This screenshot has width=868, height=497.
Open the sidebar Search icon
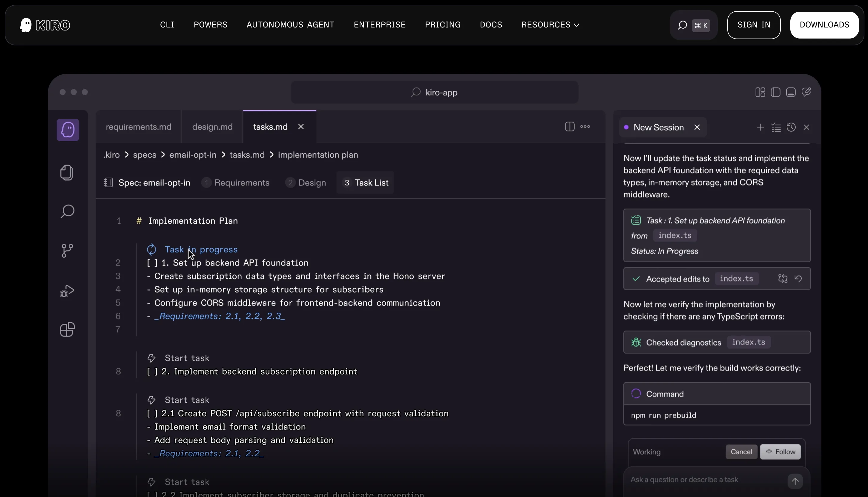[x=67, y=211]
